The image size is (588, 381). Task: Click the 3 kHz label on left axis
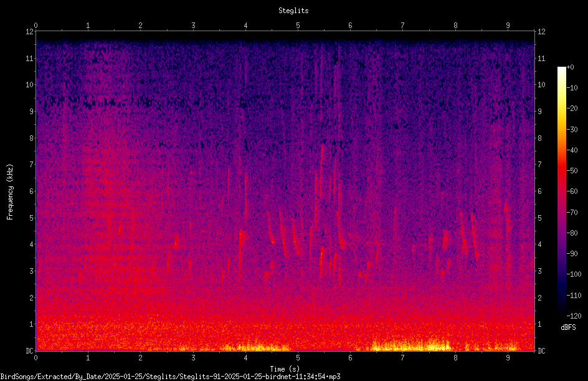32,271
